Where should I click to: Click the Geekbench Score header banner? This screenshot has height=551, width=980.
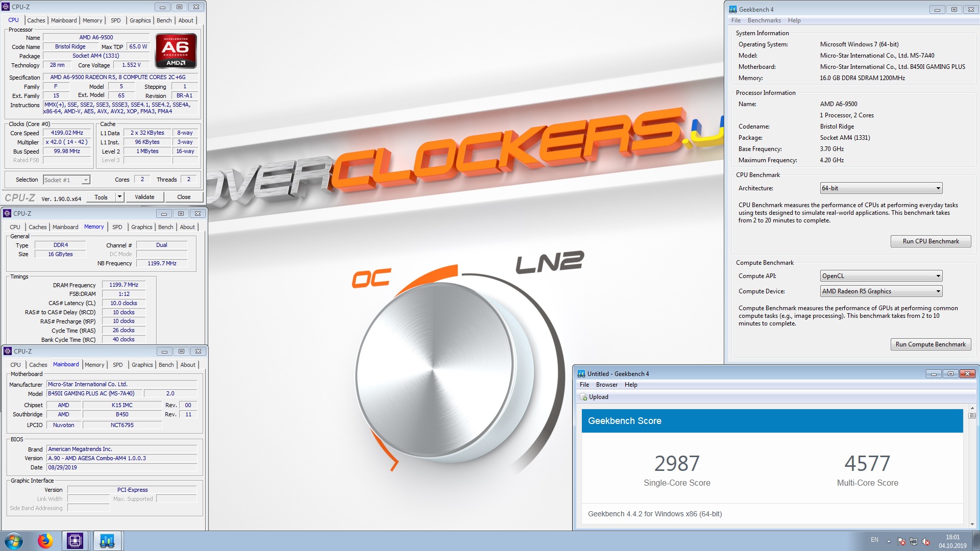pos(772,421)
